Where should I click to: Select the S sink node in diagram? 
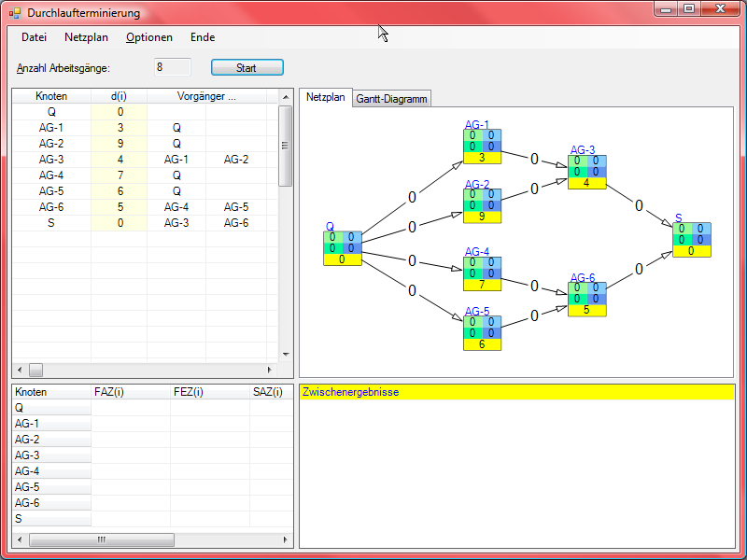(x=692, y=239)
